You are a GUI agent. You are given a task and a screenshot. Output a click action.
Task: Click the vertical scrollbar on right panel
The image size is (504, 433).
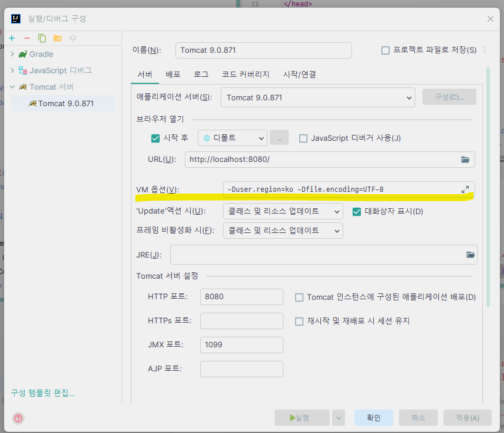tap(488, 187)
